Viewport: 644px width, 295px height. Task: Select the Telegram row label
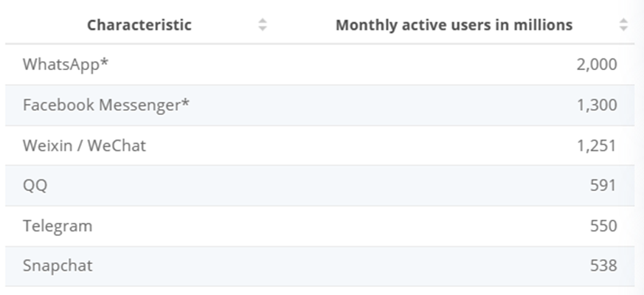[x=58, y=226]
